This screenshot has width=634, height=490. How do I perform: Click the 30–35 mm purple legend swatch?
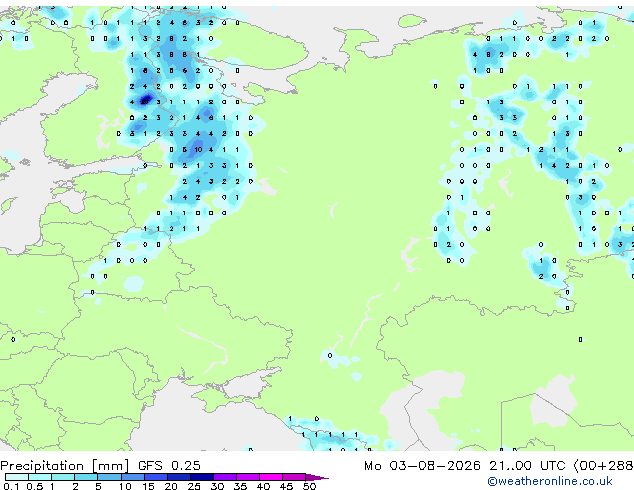224,477
